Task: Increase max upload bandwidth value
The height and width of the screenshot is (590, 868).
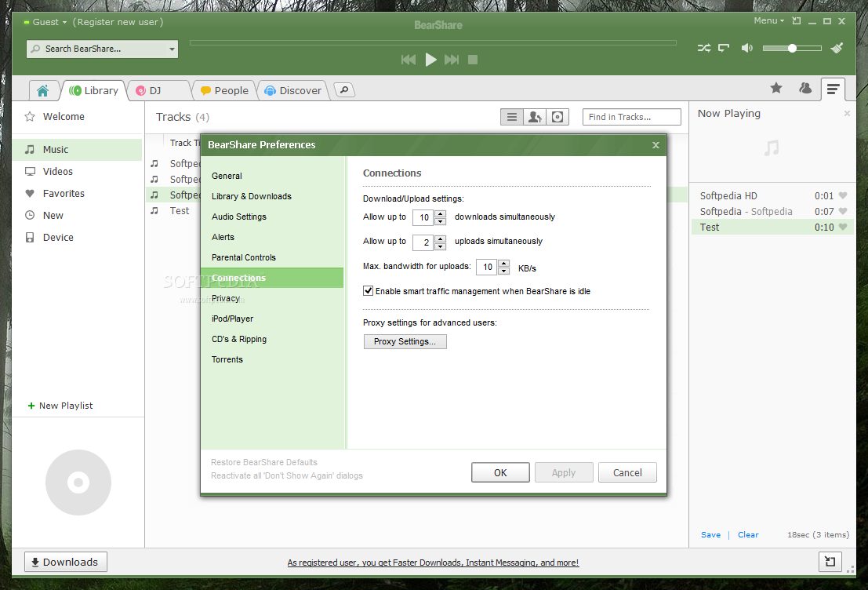Action: (x=503, y=264)
